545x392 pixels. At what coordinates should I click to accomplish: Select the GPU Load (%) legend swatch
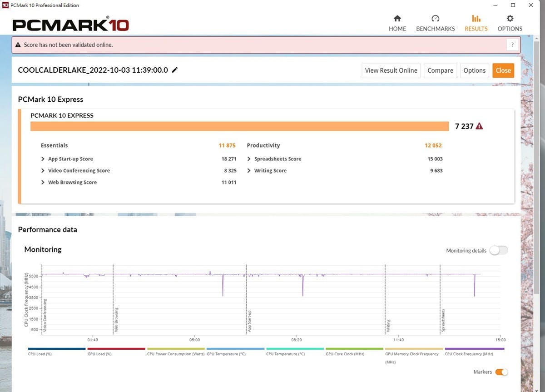pyautogui.click(x=116, y=349)
